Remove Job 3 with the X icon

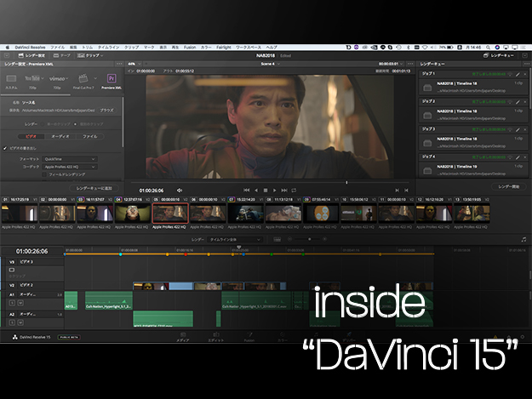[525, 129]
